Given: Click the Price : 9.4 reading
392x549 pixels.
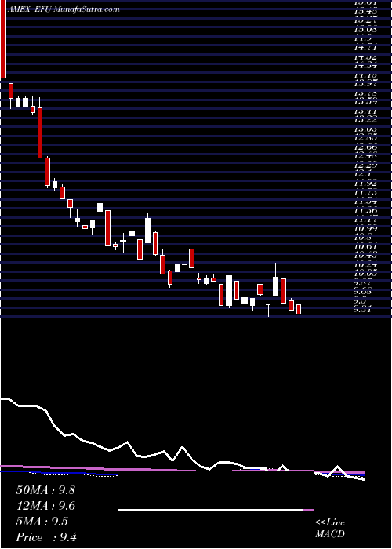Looking at the screenshot, I should point(46,537).
